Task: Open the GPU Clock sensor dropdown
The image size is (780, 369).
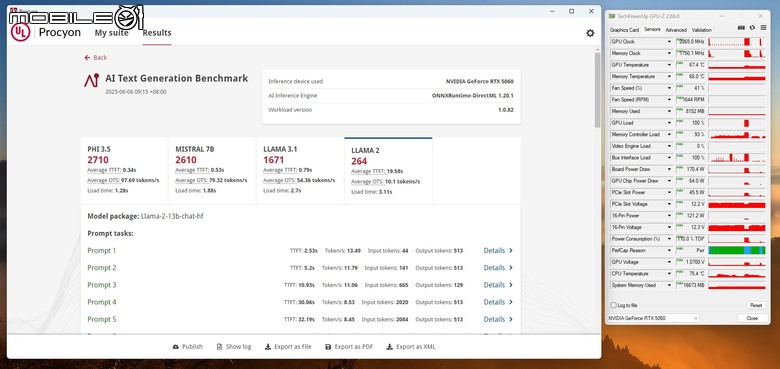Action: (670, 42)
